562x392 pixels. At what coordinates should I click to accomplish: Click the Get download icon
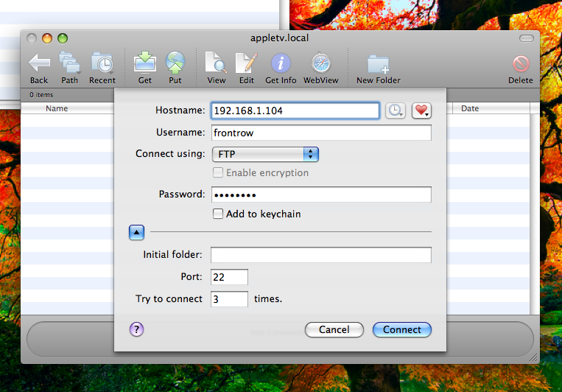pyautogui.click(x=145, y=63)
